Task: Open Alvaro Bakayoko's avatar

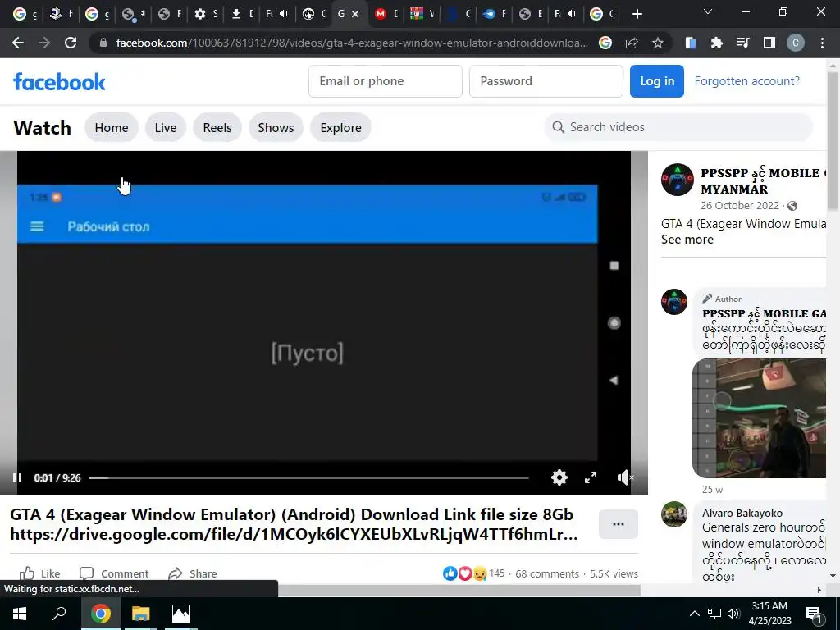Action: pos(674,514)
